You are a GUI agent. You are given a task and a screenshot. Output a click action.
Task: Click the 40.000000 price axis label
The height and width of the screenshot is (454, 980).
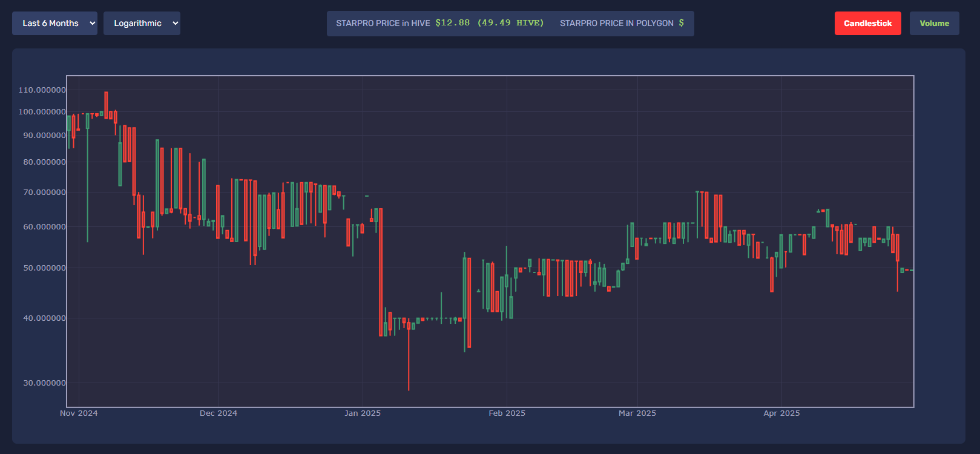pyautogui.click(x=45, y=318)
